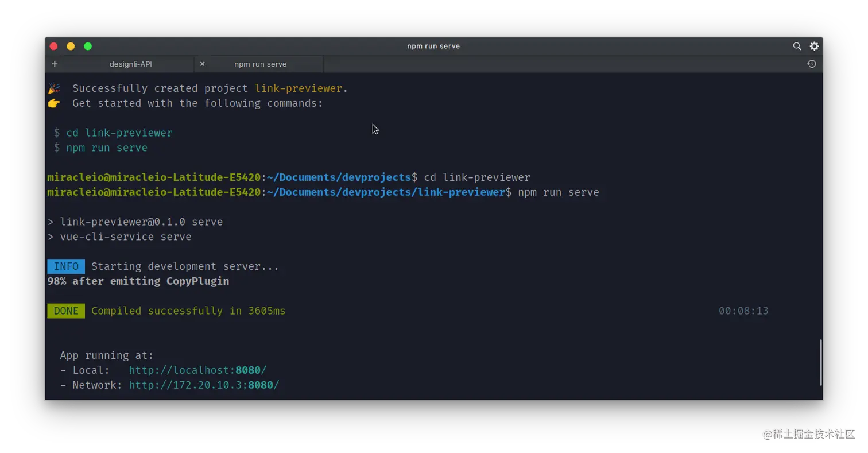The height and width of the screenshot is (453, 868).
Task: Click the npm run serve window title
Action: pos(433,46)
